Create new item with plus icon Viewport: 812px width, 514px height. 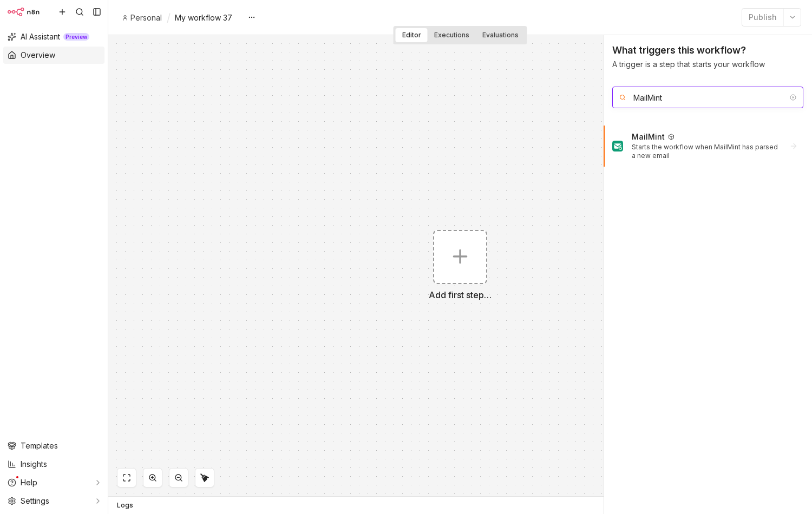click(x=62, y=12)
